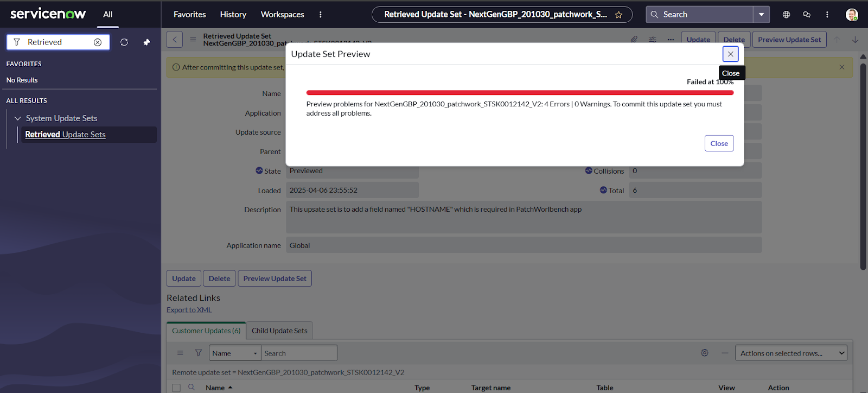Open the header overflow menu near the avatar
868x393 pixels.
[827, 15]
